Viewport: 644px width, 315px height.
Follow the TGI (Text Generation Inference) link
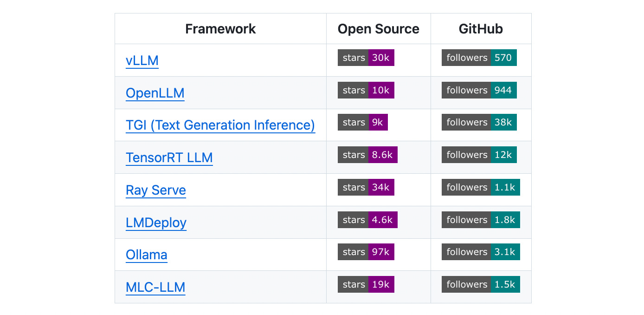click(220, 125)
